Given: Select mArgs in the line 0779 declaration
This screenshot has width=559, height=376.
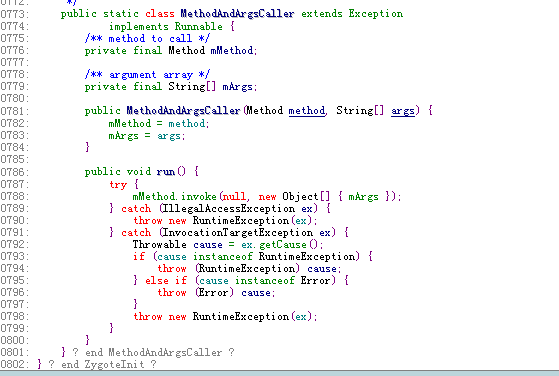Looking at the screenshot, I should [237, 87].
